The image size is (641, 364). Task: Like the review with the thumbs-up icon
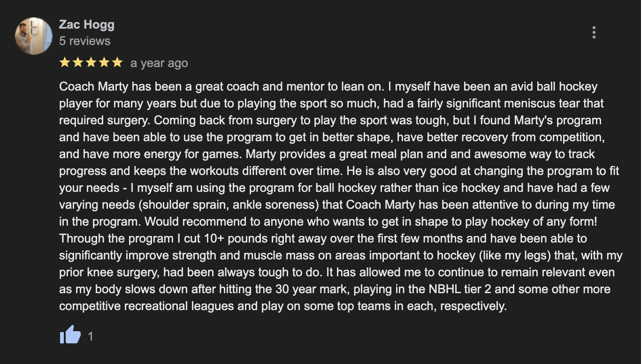tap(70, 335)
